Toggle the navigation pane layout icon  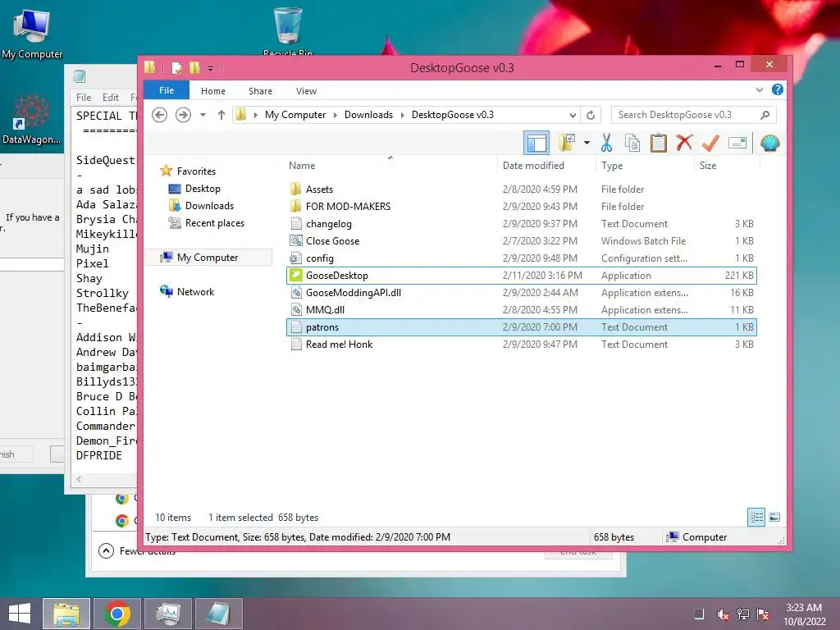pos(536,143)
